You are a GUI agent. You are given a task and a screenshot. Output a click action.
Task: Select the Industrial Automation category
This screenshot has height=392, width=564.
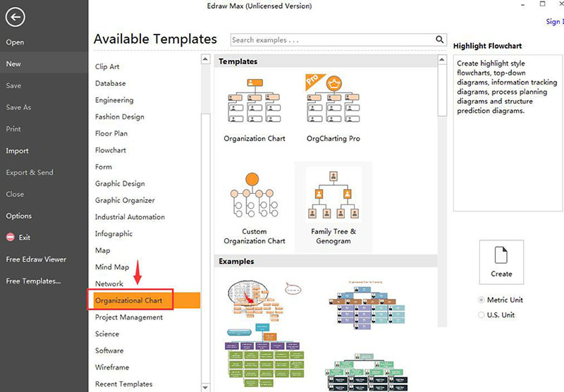[130, 217]
